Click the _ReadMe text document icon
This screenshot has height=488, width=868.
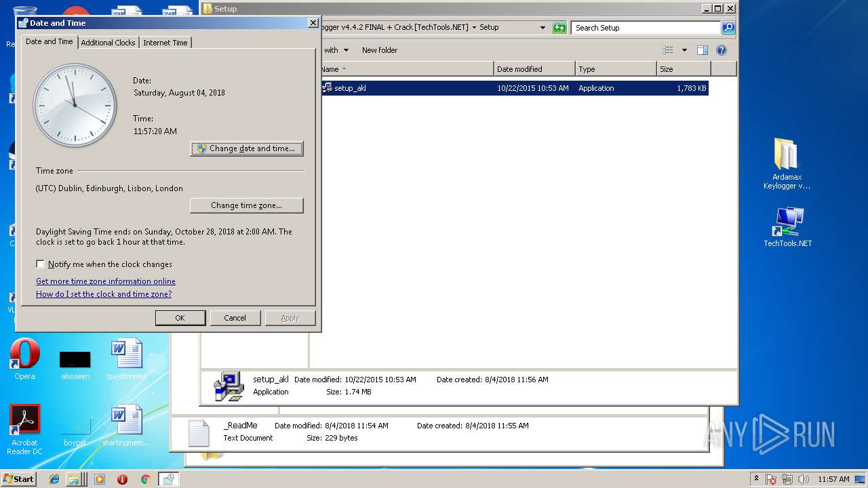(199, 433)
